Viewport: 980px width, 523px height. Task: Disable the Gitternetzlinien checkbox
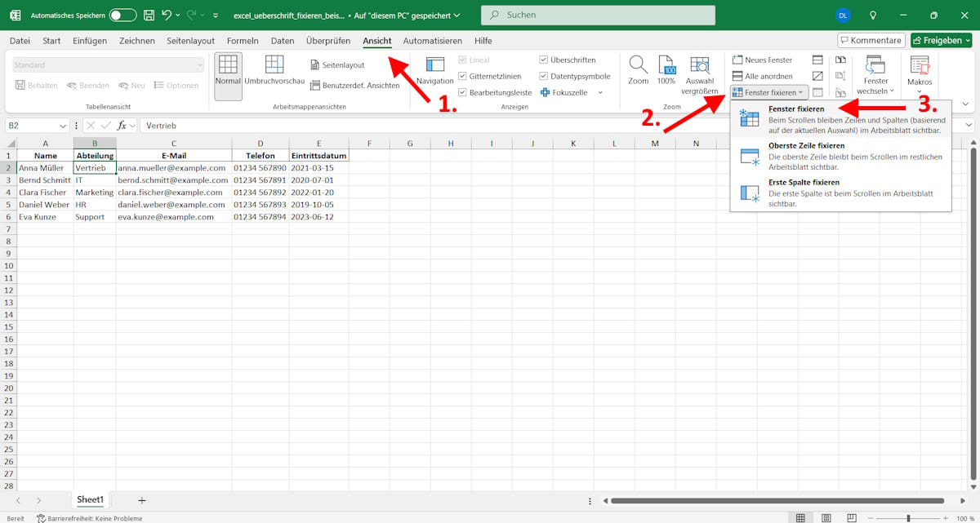[461, 76]
